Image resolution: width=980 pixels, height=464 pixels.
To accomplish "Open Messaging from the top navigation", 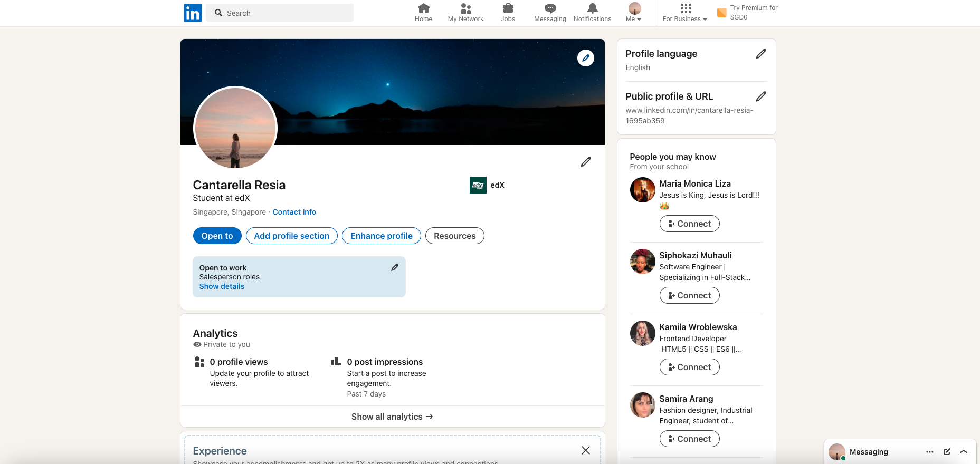I will 550,13.
